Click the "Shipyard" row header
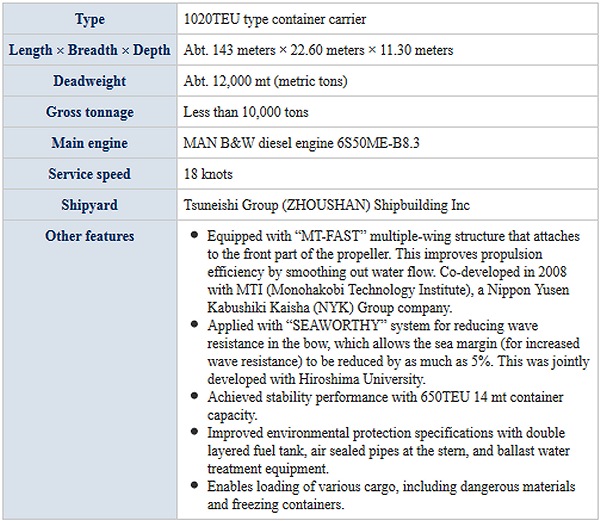Image resolution: width=600 pixels, height=521 pixels. click(x=90, y=205)
